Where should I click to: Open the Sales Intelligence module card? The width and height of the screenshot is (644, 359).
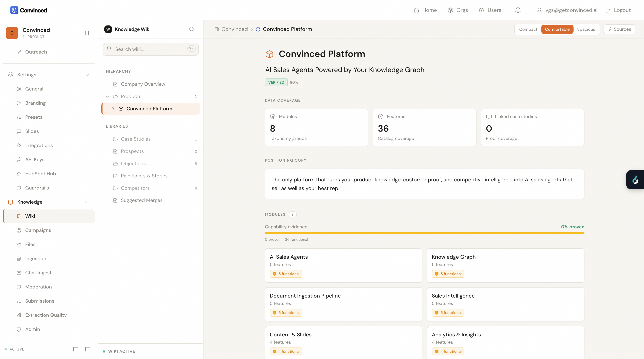pos(506,304)
